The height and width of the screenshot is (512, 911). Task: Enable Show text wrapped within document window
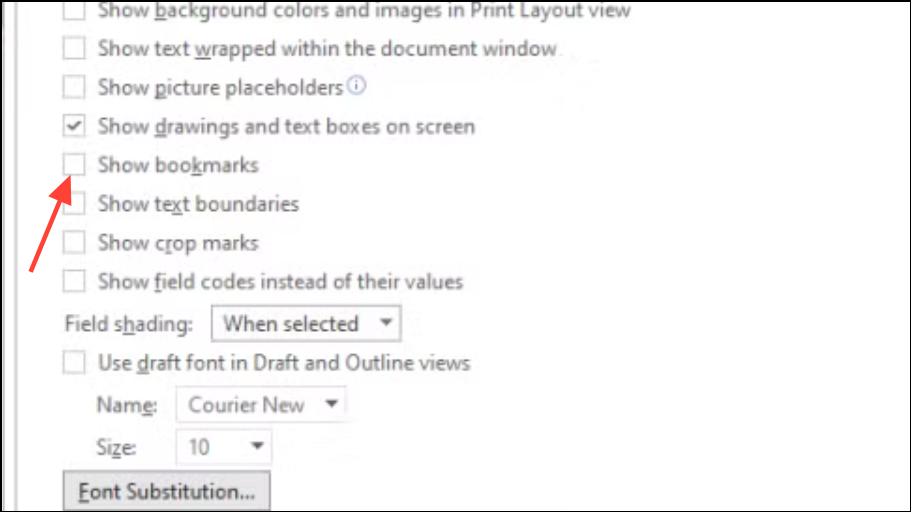[74, 48]
